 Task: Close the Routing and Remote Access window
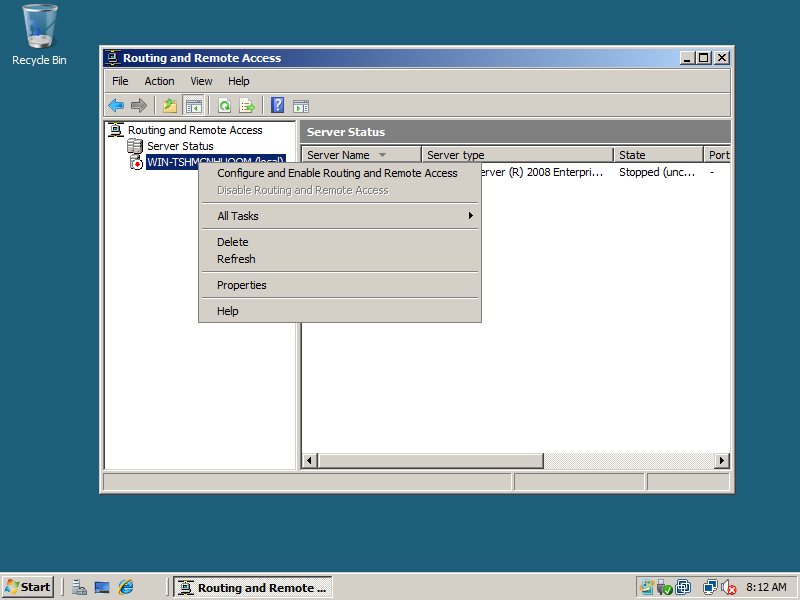[x=722, y=58]
